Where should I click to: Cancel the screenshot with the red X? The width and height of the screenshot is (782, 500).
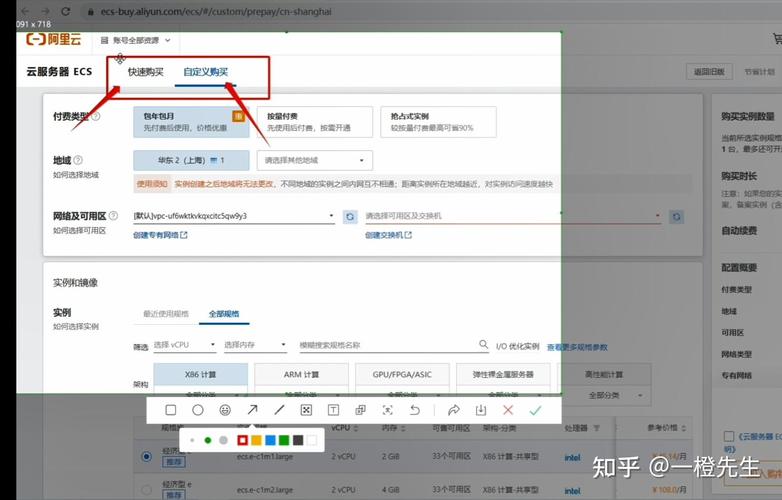coord(508,410)
